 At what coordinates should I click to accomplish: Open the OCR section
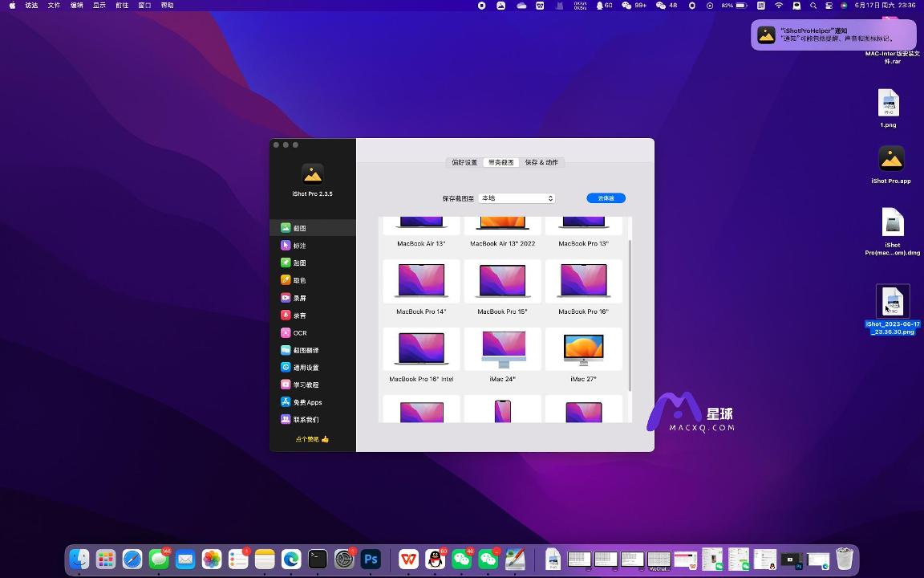[312, 332]
